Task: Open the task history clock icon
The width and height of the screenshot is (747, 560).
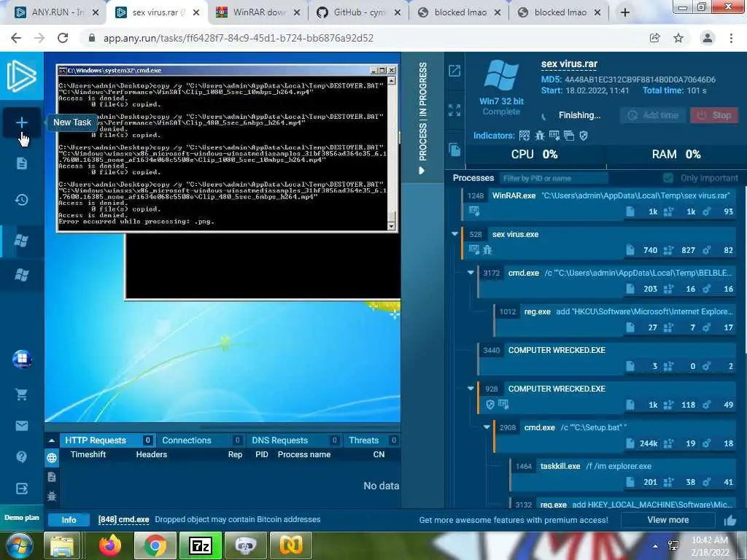Action: [x=21, y=200]
